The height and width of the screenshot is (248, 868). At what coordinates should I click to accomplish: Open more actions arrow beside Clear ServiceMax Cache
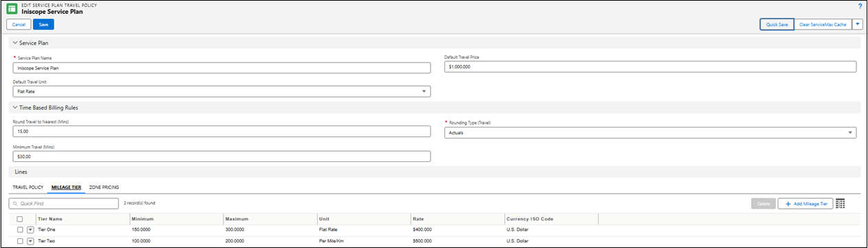(857, 24)
